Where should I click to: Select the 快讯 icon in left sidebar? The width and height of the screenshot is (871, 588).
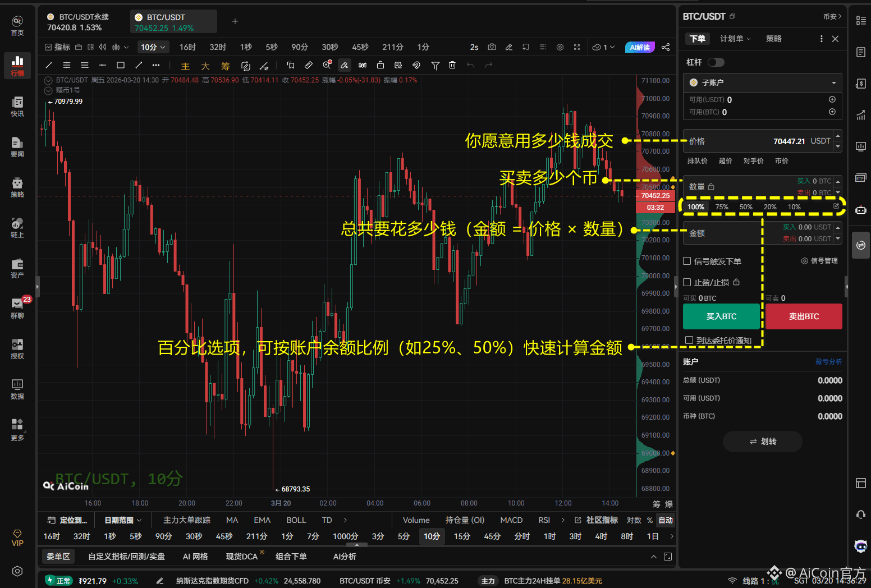point(17,107)
